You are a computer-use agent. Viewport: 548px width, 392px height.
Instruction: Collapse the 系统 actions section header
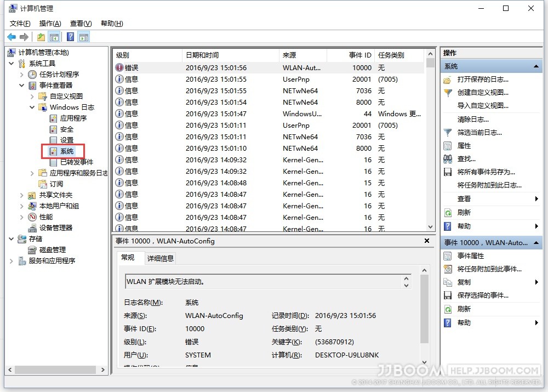[536, 66]
